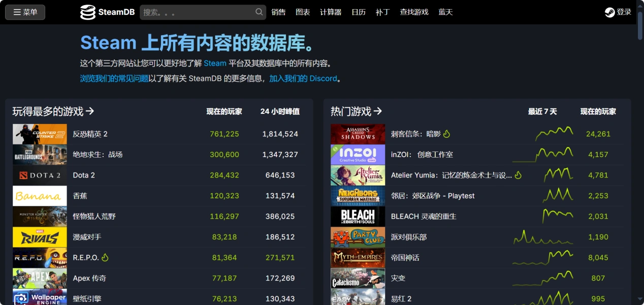Open the 计算器 page
644x305 pixels.
pyautogui.click(x=331, y=12)
